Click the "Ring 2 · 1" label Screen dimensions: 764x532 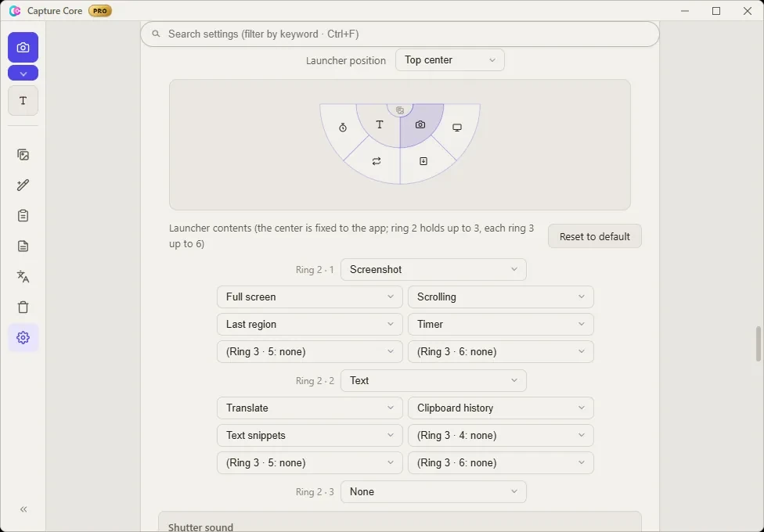click(x=315, y=269)
